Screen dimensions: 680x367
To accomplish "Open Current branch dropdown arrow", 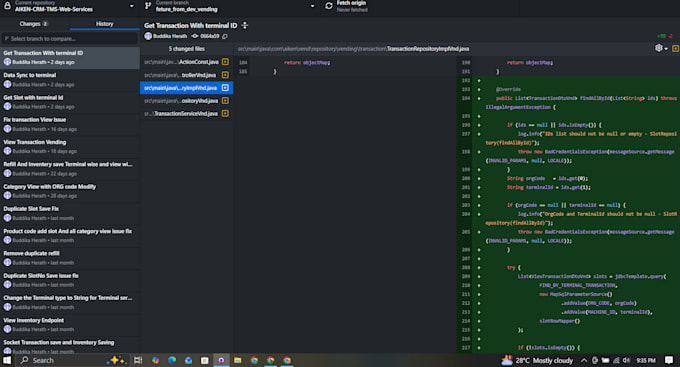I will pos(312,6).
